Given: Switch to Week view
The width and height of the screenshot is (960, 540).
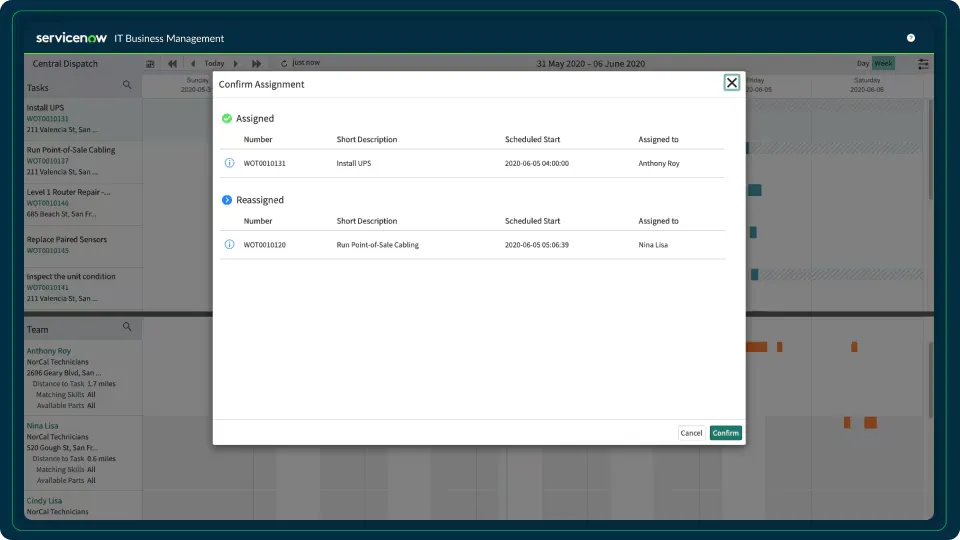Looking at the screenshot, I should [x=883, y=64].
